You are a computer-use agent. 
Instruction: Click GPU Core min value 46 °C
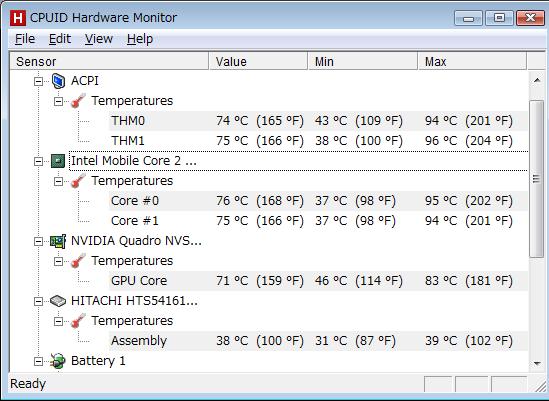pos(359,281)
